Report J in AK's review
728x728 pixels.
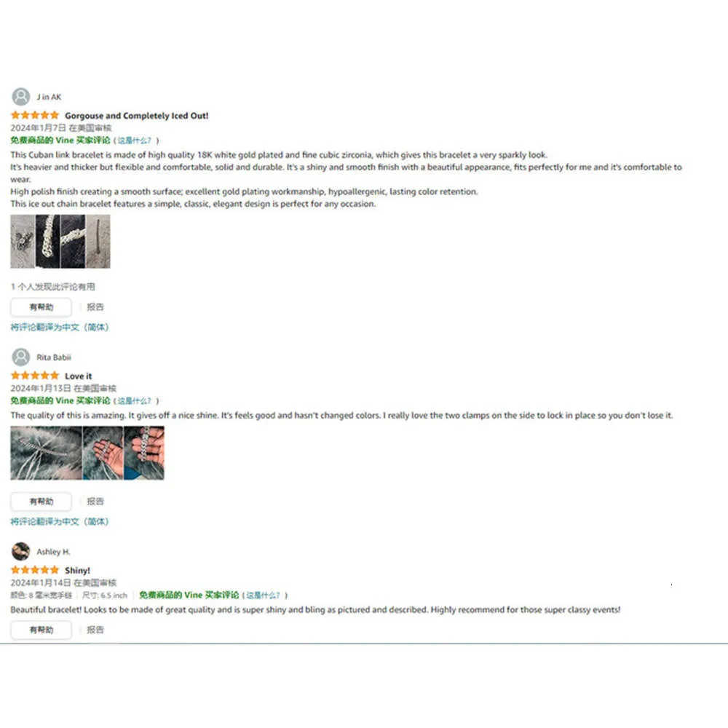pyautogui.click(x=95, y=307)
